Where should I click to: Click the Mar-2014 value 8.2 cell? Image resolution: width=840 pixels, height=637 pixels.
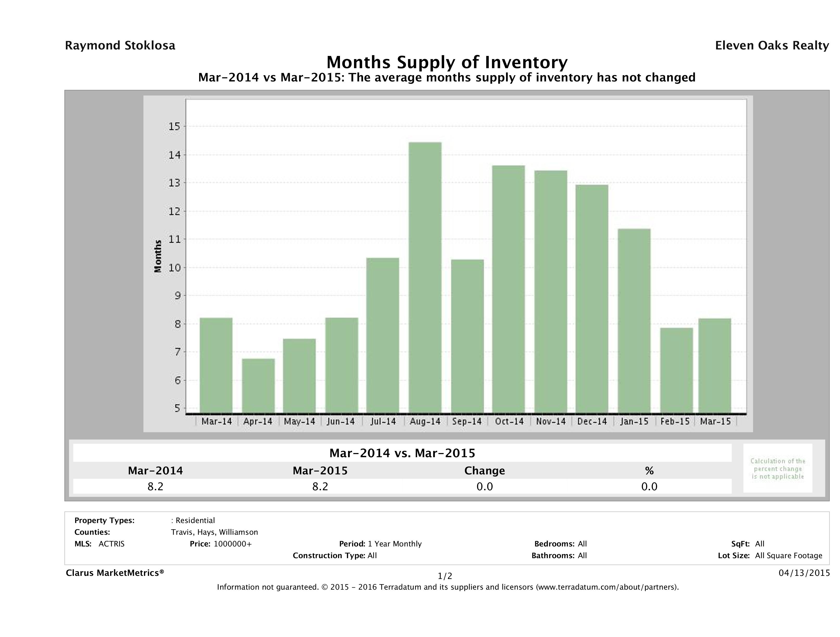pyautogui.click(x=155, y=486)
